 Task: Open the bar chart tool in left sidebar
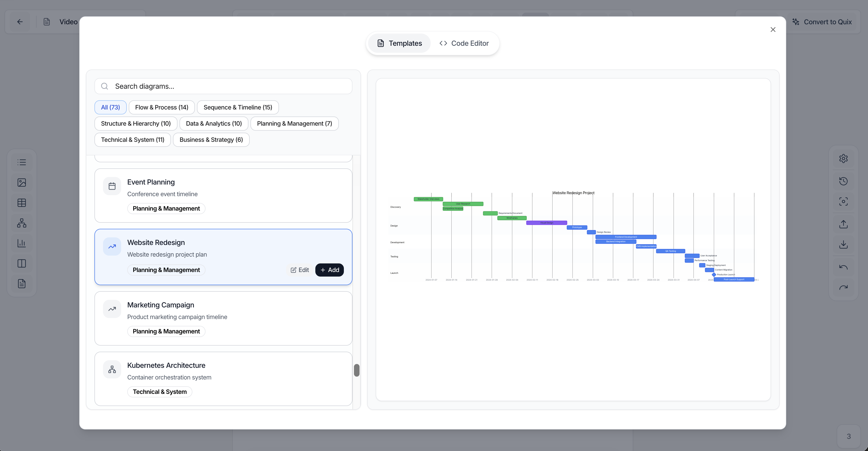(x=21, y=243)
